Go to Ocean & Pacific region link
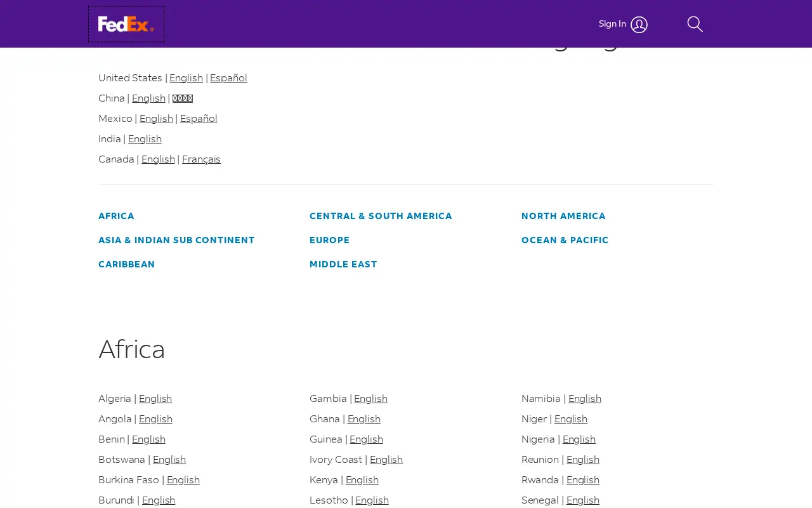 coord(565,240)
